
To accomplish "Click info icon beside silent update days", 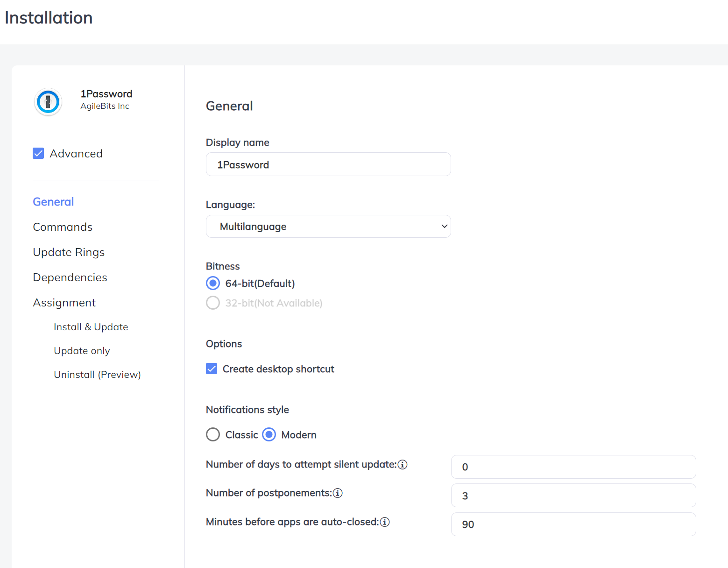I will [x=403, y=464].
